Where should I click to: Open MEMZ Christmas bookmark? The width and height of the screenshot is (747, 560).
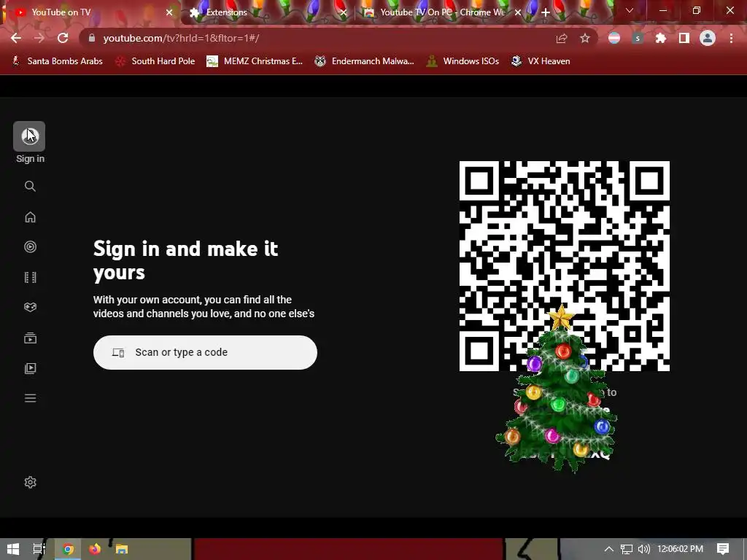pos(255,61)
